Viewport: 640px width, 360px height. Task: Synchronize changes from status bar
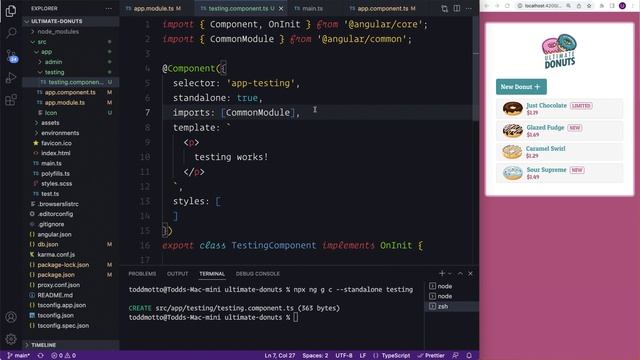coord(40,356)
